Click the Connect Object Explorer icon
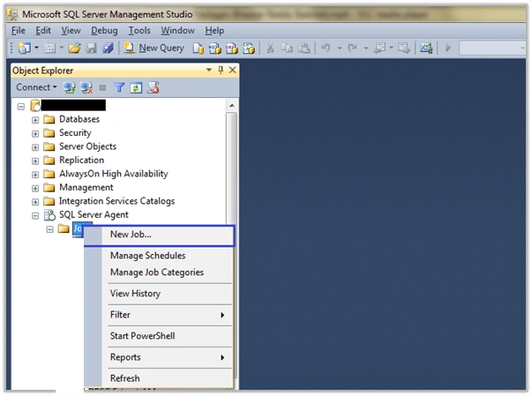 click(x=70, y=88)
